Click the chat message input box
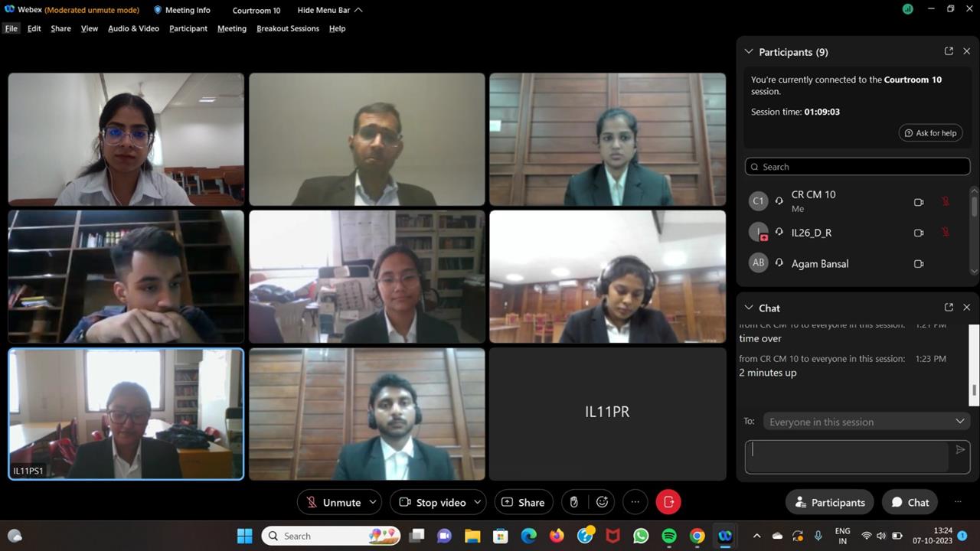 click(847, 457)
